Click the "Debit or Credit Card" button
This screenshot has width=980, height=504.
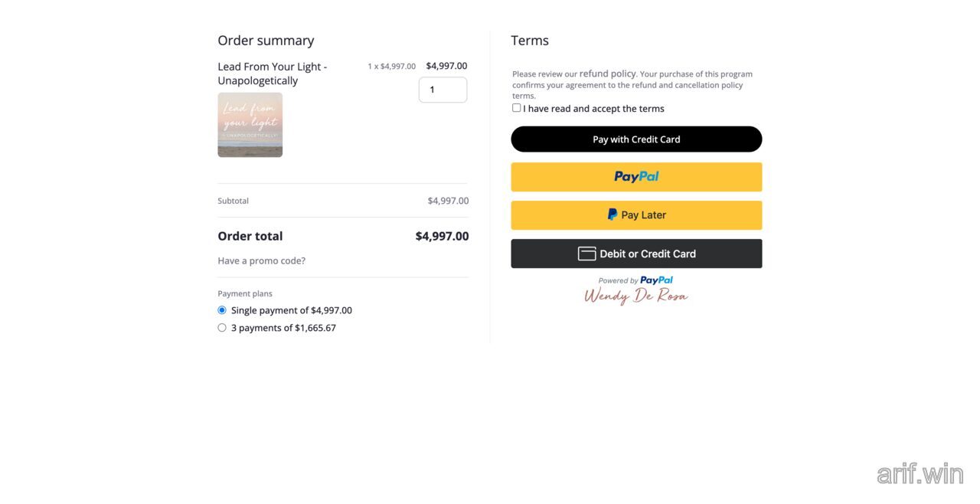tap(636, 253)
